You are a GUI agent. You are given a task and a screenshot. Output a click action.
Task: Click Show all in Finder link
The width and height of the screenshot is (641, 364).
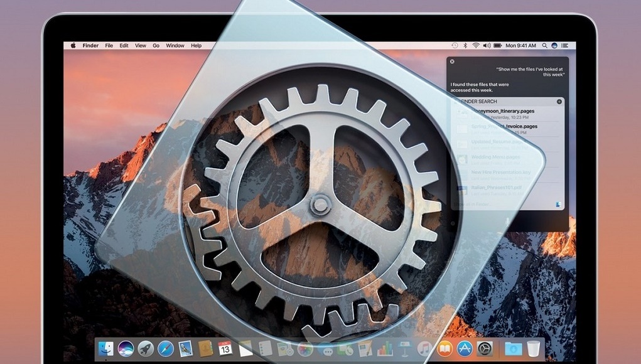(473, 204)
